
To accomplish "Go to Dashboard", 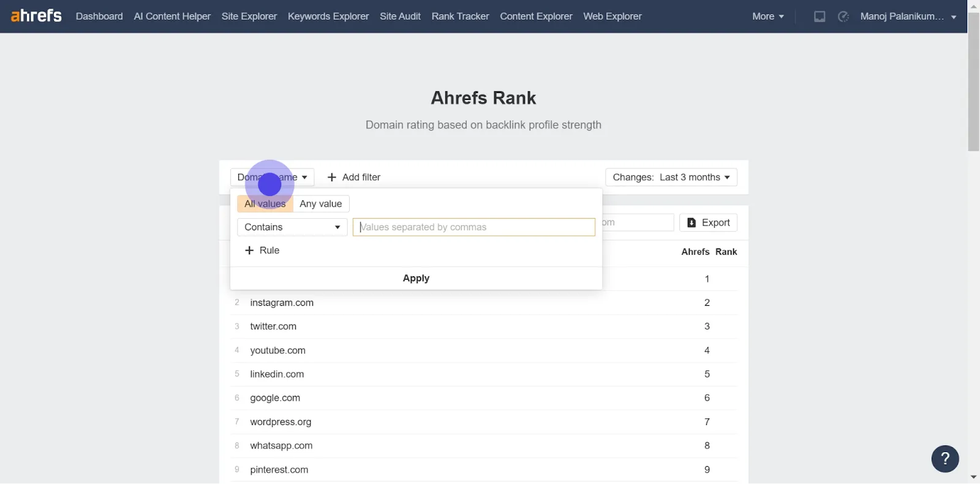I will [x=99, y=17].
